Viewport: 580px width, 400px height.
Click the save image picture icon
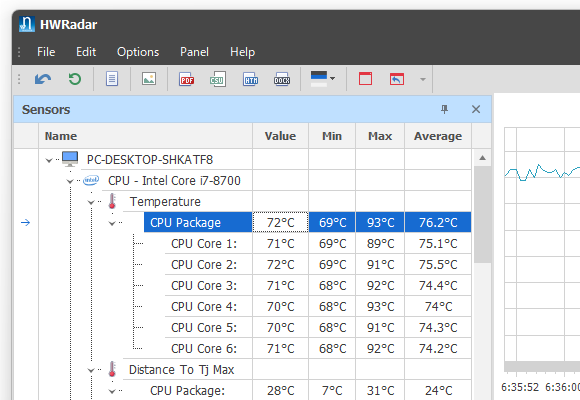149,79
